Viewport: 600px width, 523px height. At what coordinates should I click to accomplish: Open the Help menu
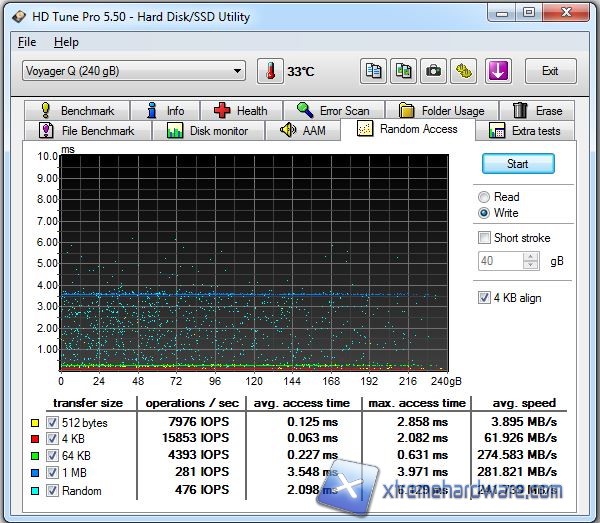[66, 42]
